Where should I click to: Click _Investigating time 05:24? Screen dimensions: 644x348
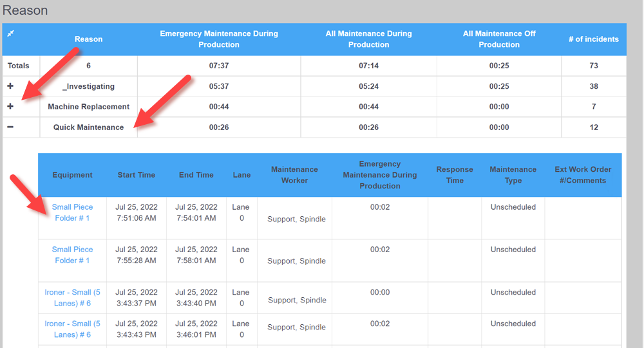369,86
